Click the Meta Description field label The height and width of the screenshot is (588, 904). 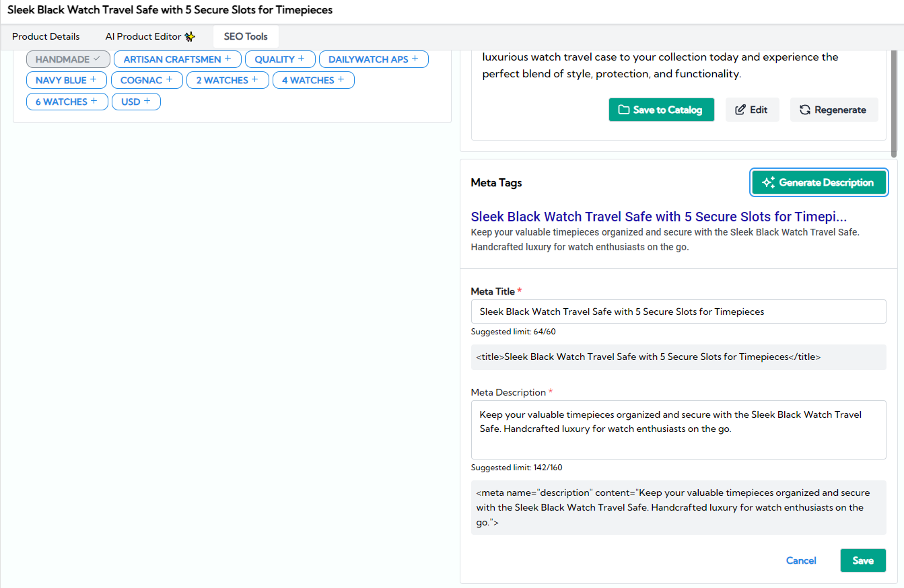click(x=512, y=392)
